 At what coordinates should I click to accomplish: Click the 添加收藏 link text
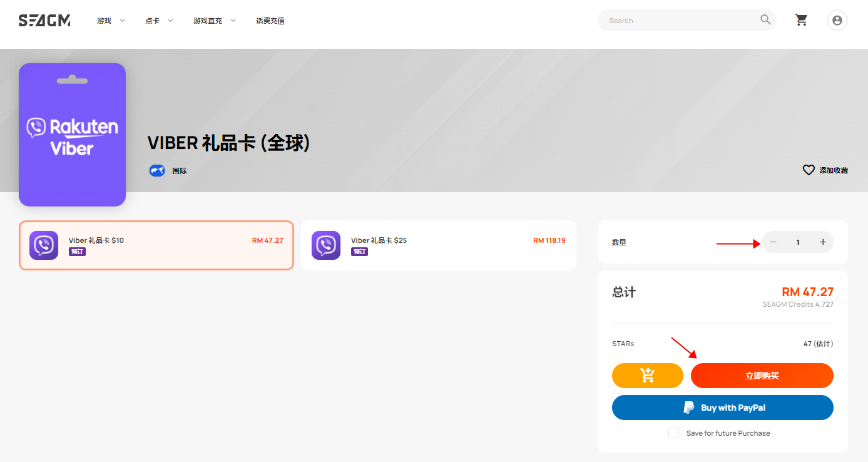tap(834, 170)
